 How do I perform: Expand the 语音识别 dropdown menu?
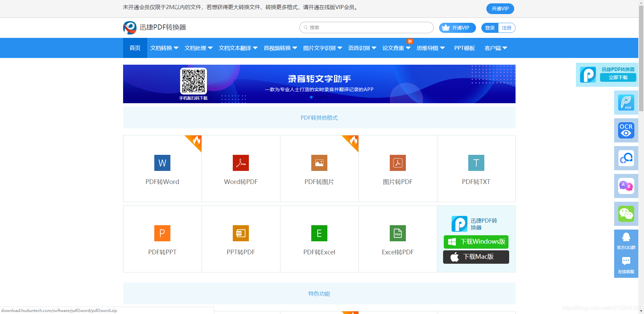point(362,48)
